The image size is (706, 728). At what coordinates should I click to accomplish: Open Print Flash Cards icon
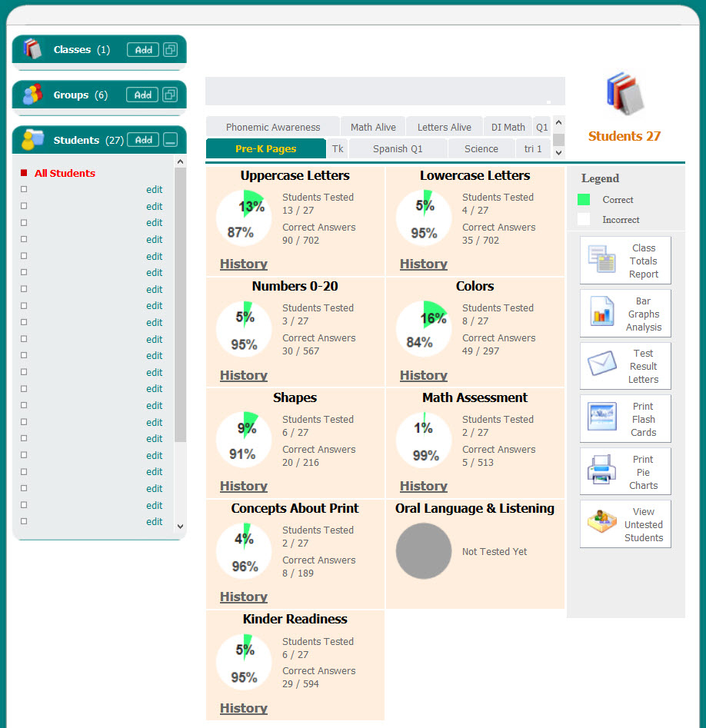pyautogui.click(x=601, y=417)
